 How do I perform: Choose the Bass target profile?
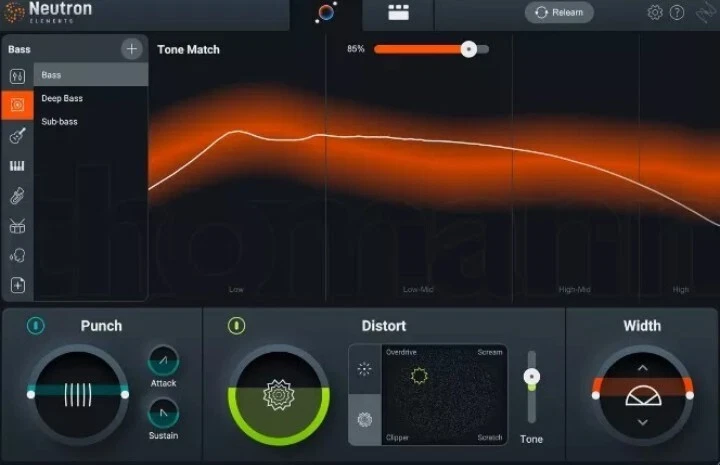click(x=91, y=75)
